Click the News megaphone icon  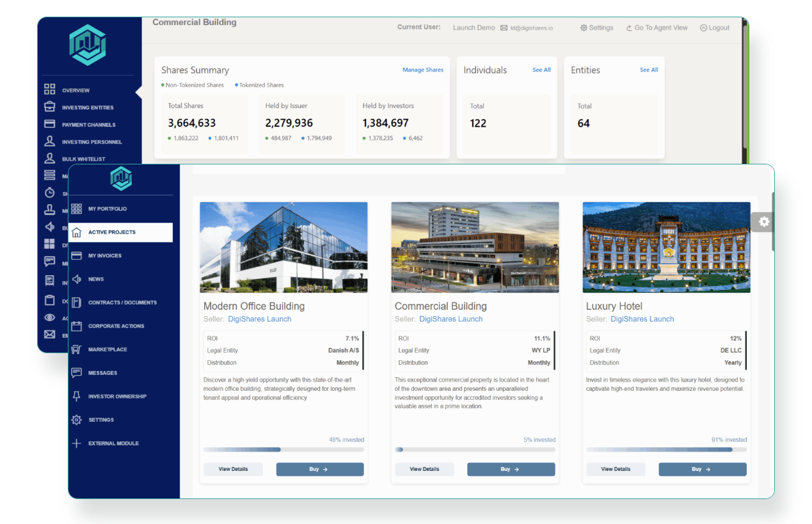(77, 279)
